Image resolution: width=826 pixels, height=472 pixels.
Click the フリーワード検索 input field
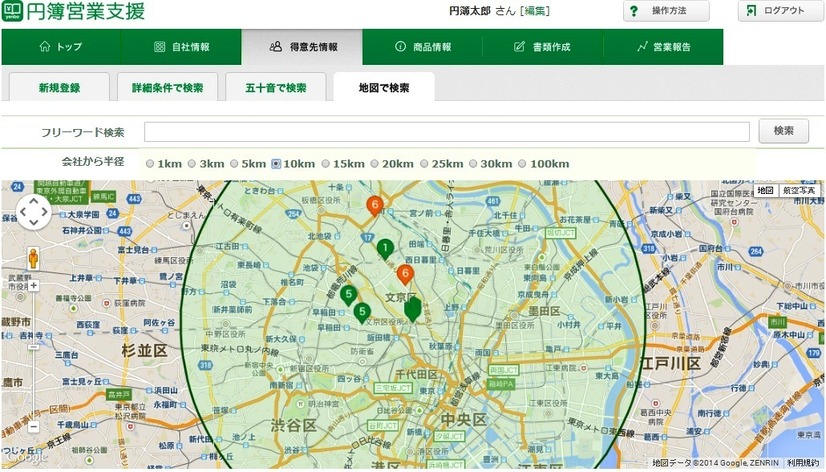click(x=447, y=132)
